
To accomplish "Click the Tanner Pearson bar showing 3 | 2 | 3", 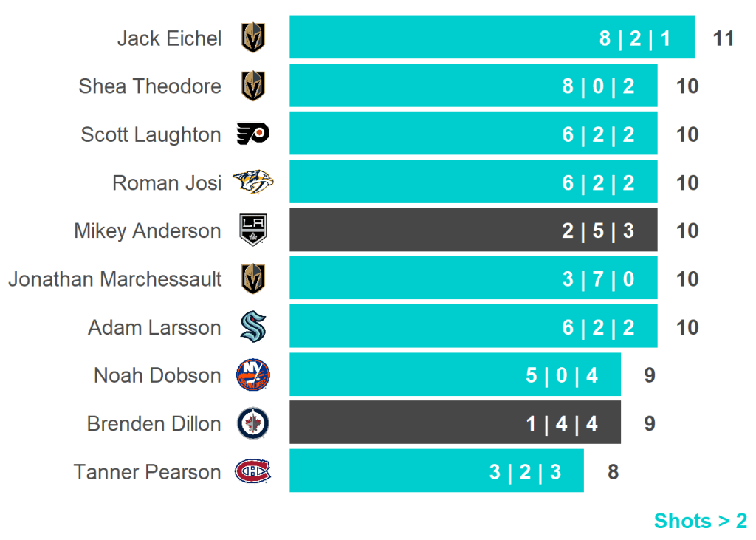I will click(x=436, y=471).
